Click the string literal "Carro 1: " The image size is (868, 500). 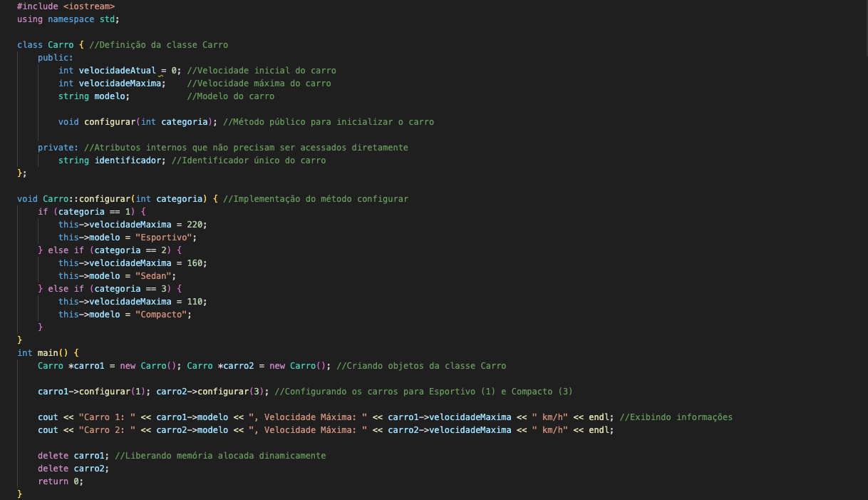(107, 417)
